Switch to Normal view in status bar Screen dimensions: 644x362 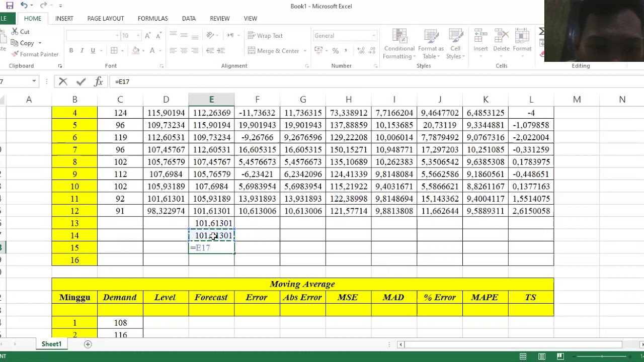(523, 356)
